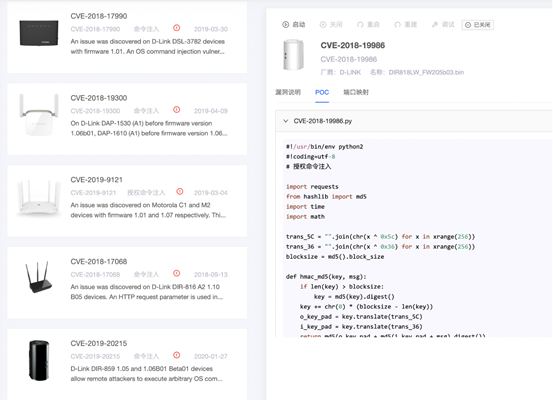Collapse the CVE-2018-19986.py file panel
Image resolution: width=553 pixels, height=400 pixels.
point(285,121)
